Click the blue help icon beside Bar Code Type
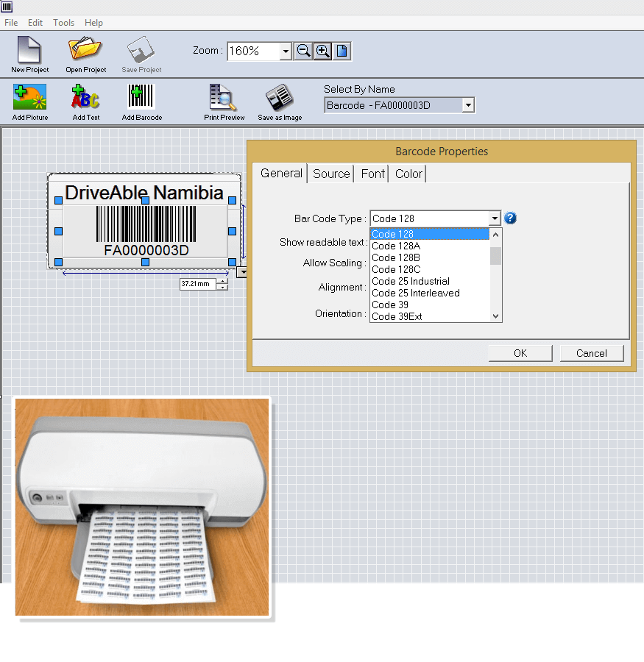 (x=510, y=218)
